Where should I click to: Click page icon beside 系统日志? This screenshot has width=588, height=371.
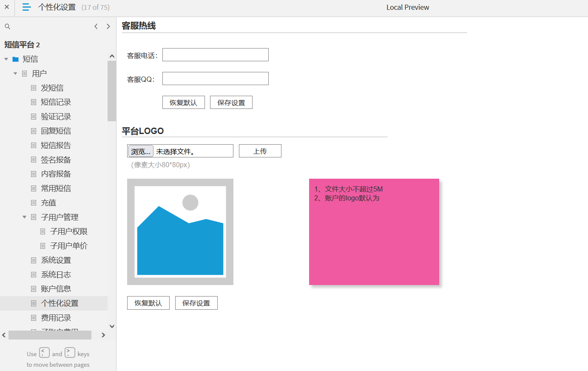34,275
